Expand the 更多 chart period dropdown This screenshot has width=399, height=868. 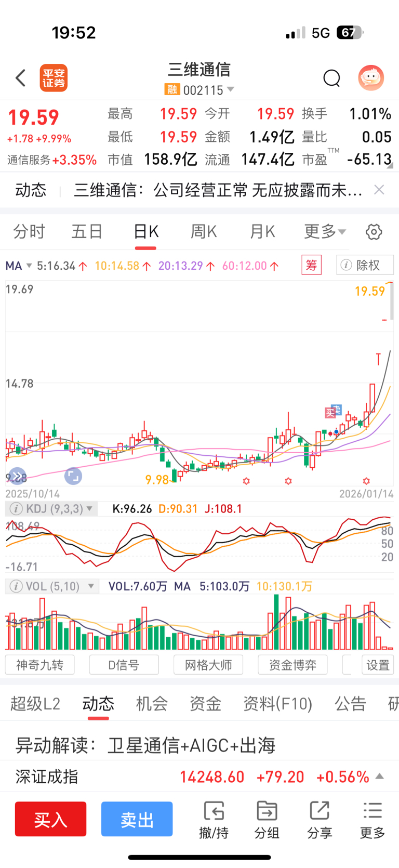coord(325,231)
